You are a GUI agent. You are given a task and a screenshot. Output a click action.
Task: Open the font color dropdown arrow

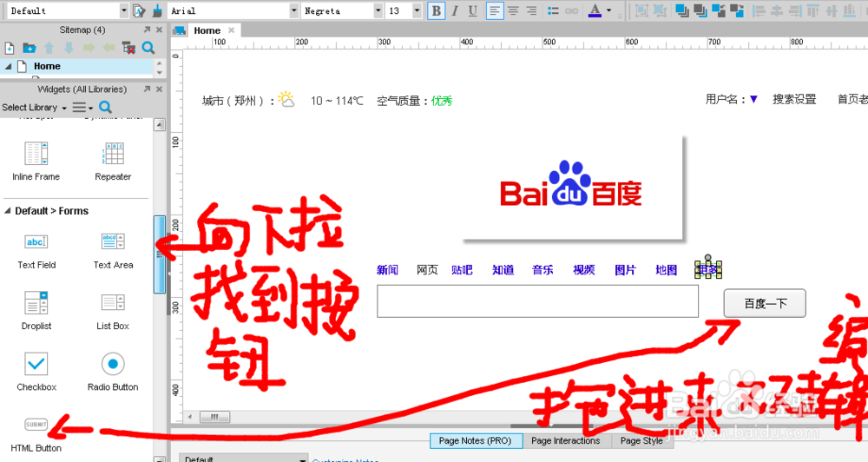pyautogui.click(x=609, y=10)
